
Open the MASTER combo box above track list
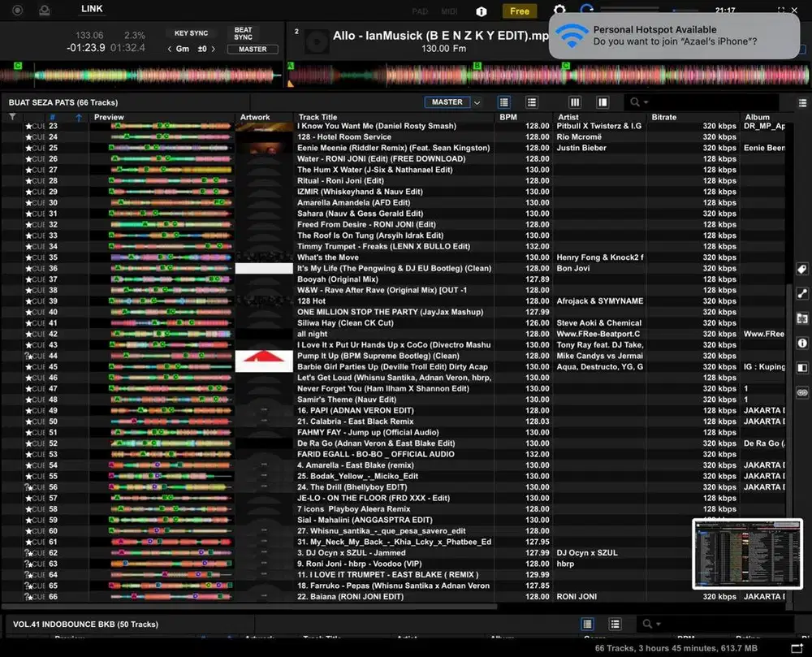point(447,102)
